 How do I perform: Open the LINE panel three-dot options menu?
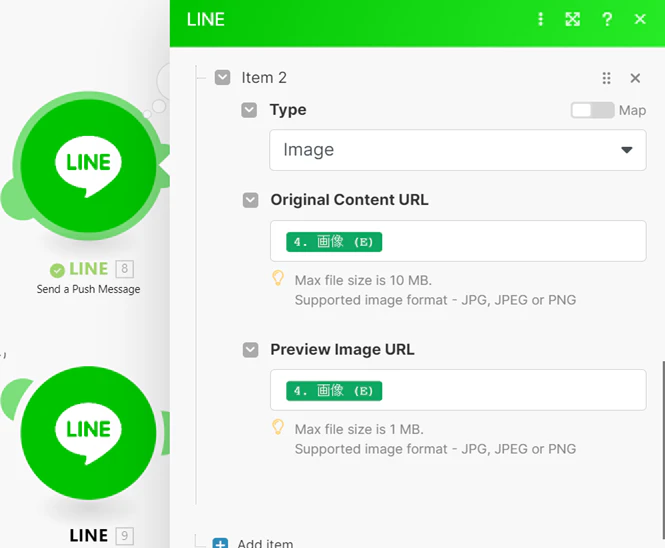click(540, 19)
